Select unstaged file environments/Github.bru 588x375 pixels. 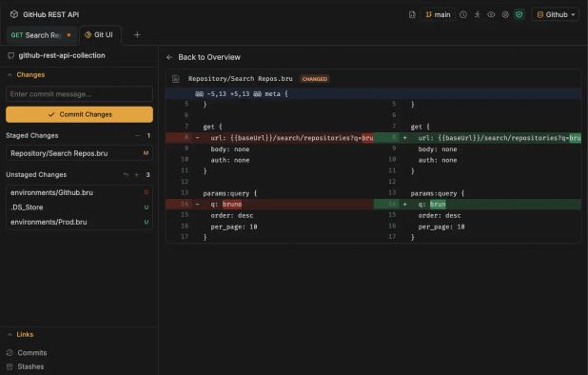pos(79,192)
